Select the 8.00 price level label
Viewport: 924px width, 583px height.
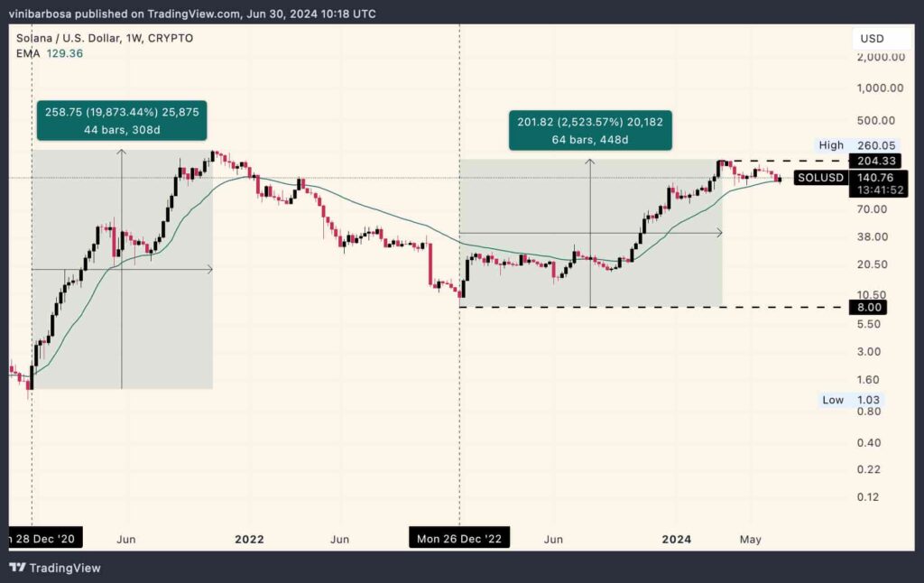pos(866,308)
